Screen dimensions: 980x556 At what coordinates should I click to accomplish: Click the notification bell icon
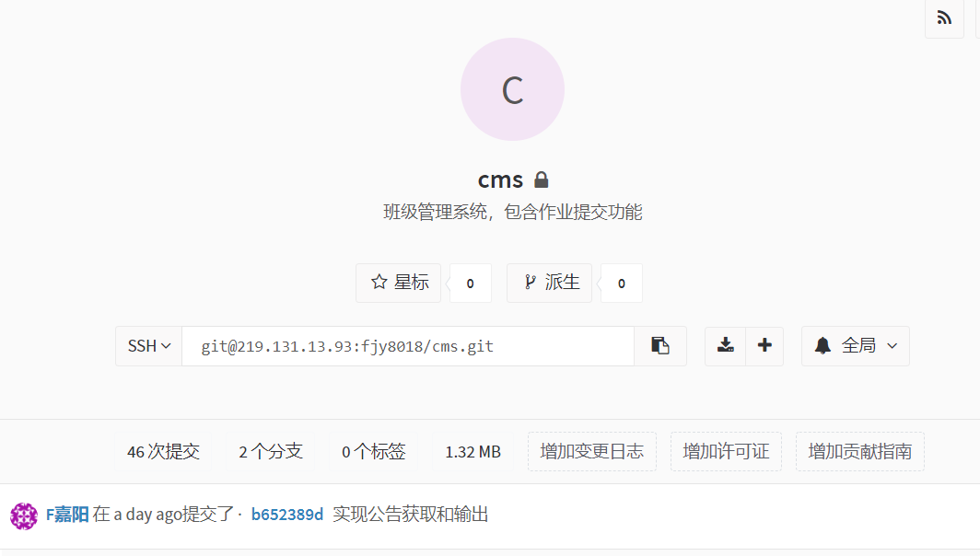822,345
